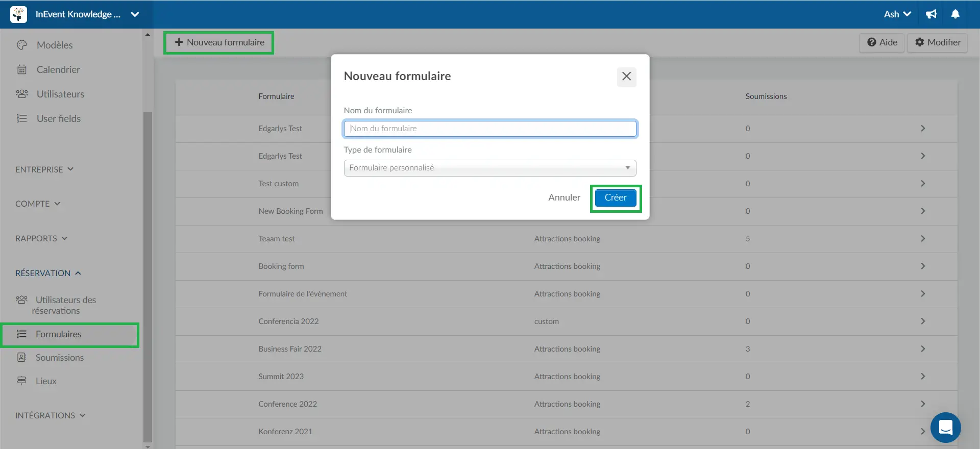Open the Booking form row chevron
The width and height of the screenshot is (980, 449).
(x=923, y=266)
